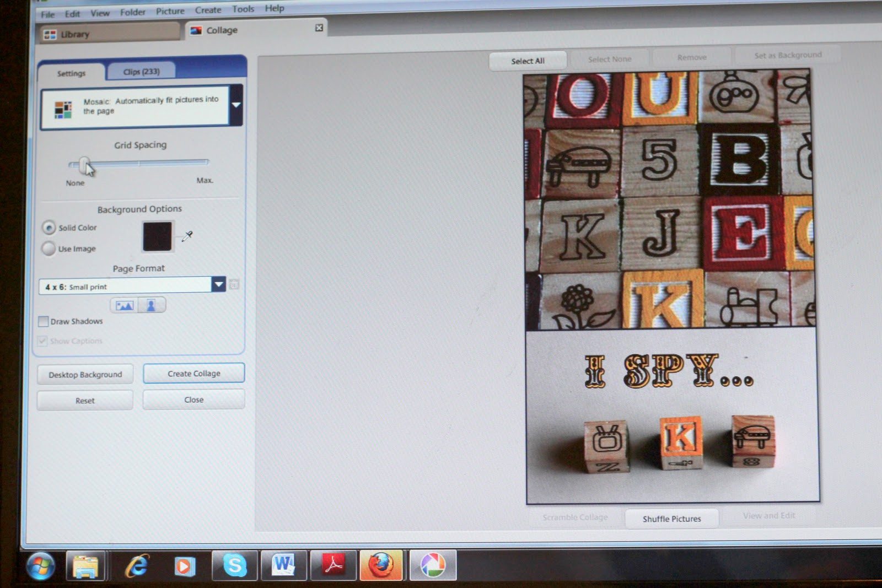The height and width of the screenshot is (588, 882).
Task: Switch to the Library tab
Action: point(110,34)
